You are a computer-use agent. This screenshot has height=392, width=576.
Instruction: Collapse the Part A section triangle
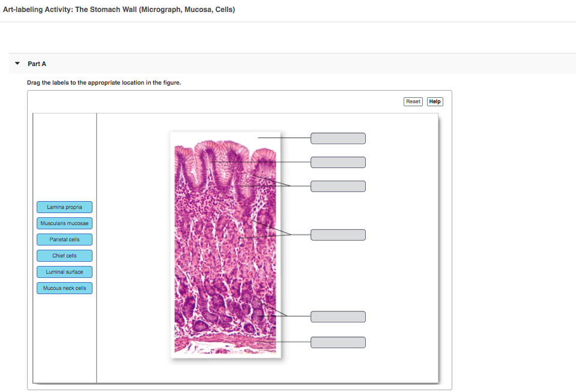[17, 64]
